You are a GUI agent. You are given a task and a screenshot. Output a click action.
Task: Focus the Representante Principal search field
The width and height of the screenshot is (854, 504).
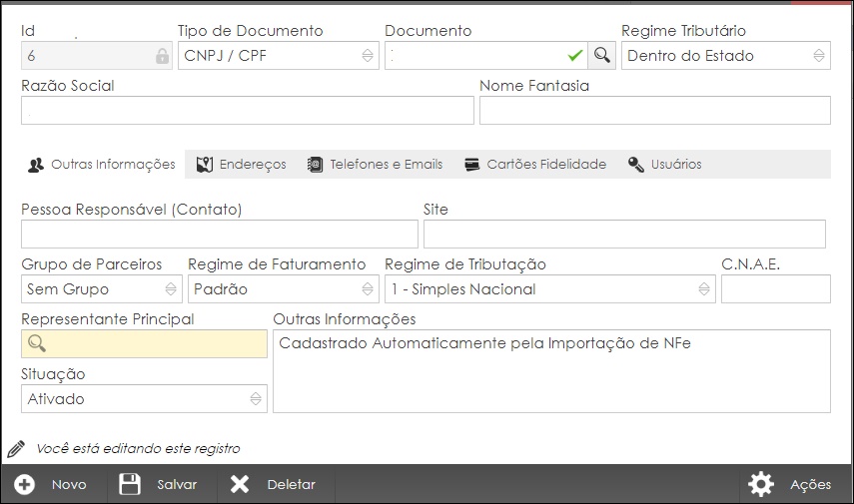(144, 343)
